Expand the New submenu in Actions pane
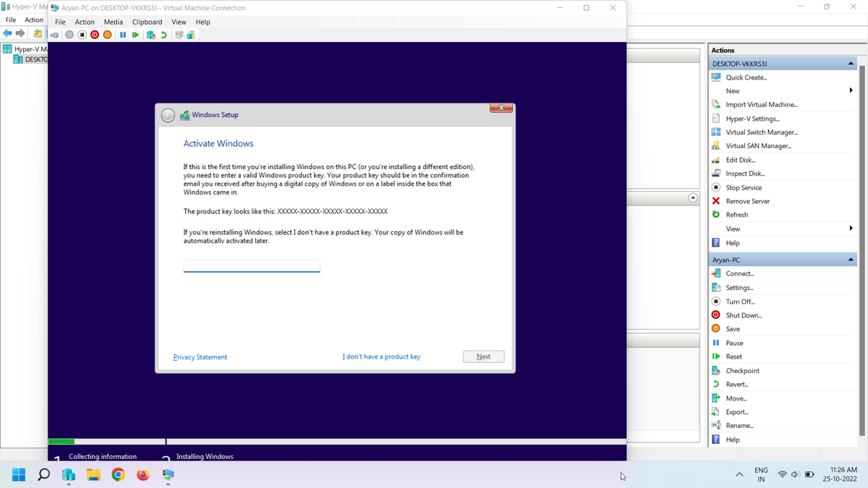The width and height of the screenshot is (868, 488). coord(851,91)
